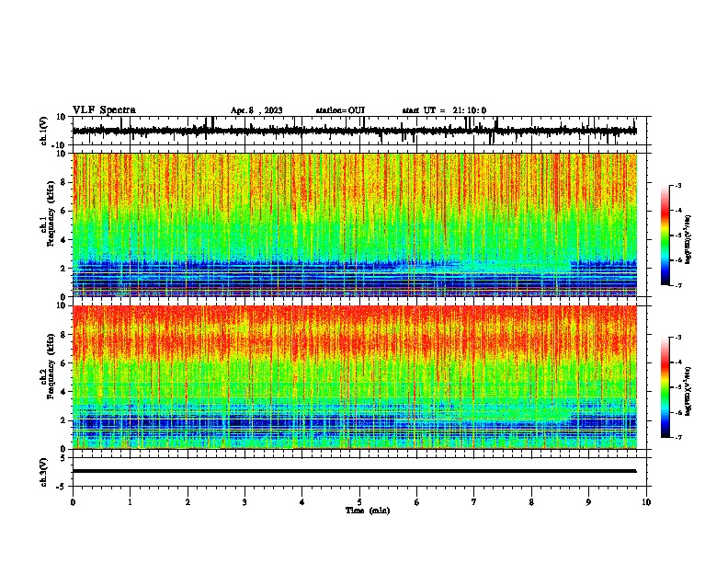Click the time axis tick label "3"
Image resolution: width=728 pixels, height=563 pixels.
click(245, 502)
